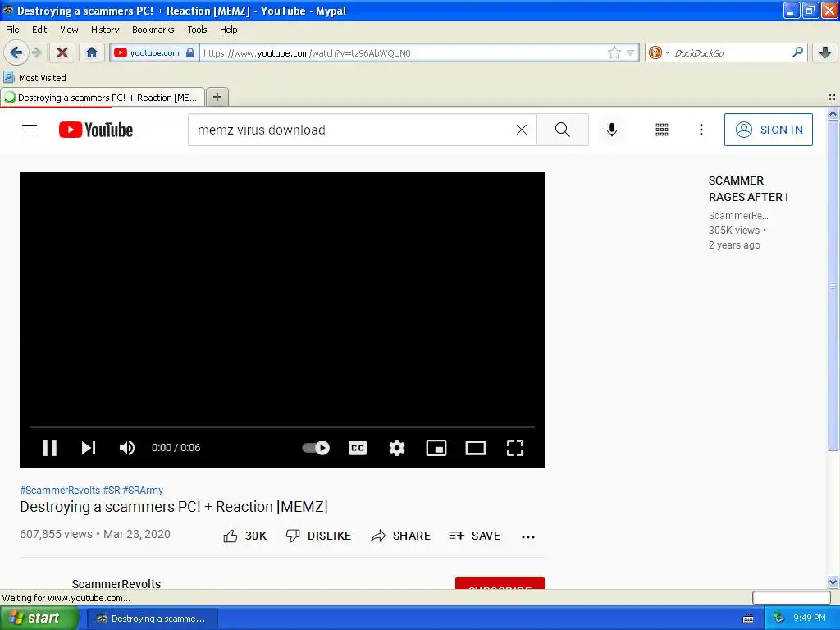
Task: Click the DISLIKE button
Action: click(319, 536)
